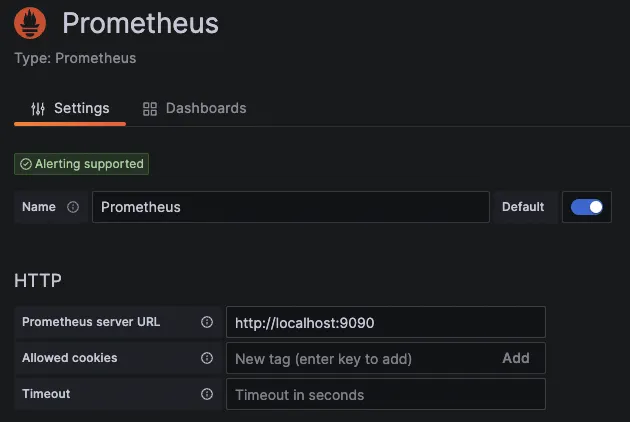Focus the server URL field with localhost:9090
This screenshot has height=422, width=630.
[x=385, y=322]
